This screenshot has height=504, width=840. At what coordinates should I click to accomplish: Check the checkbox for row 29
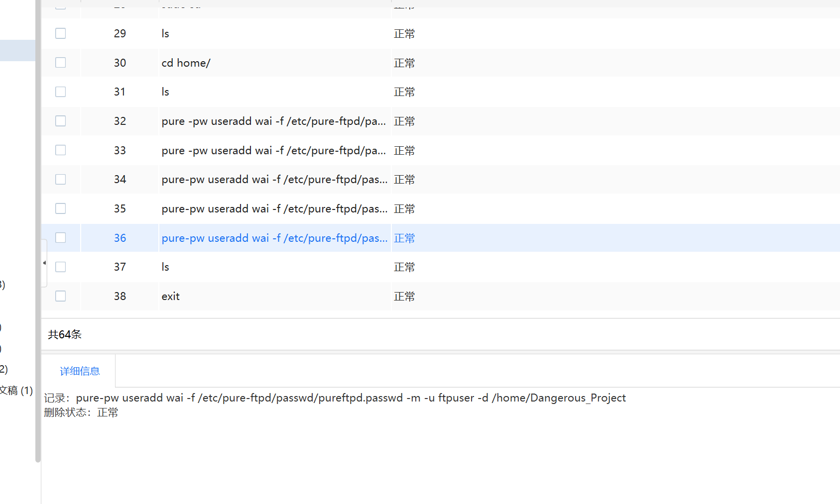pyautogui.click(x=60, y=33)
